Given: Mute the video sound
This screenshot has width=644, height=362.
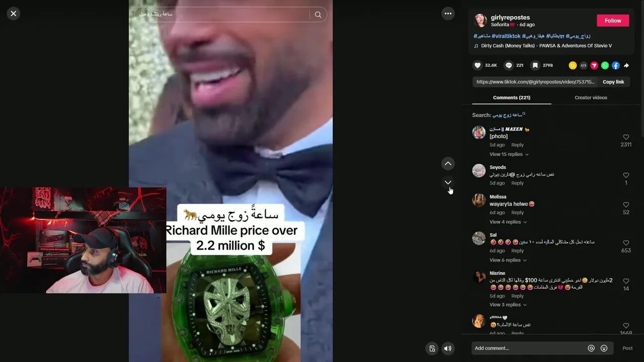Looking at the screenshot, I should coord(448,348).
